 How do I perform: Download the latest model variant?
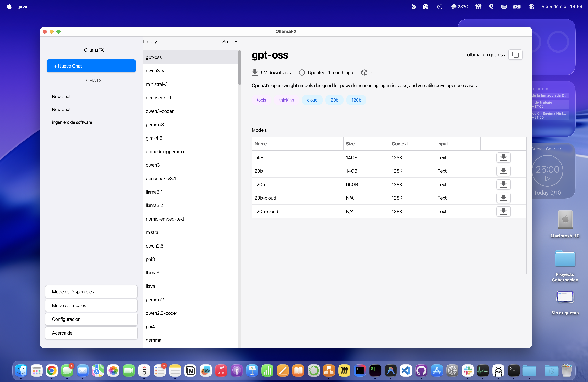pyautogui.click(x=503, y=158)
